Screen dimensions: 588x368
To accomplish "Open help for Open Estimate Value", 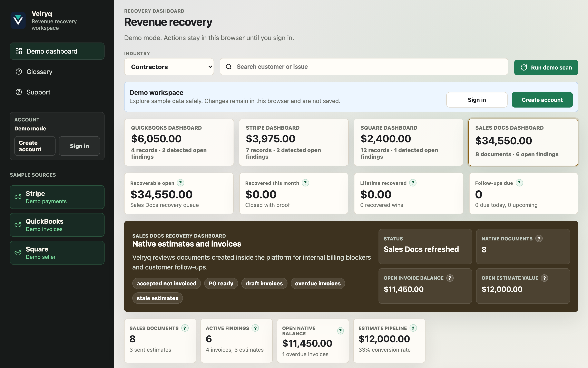I will tap(544, 278).
